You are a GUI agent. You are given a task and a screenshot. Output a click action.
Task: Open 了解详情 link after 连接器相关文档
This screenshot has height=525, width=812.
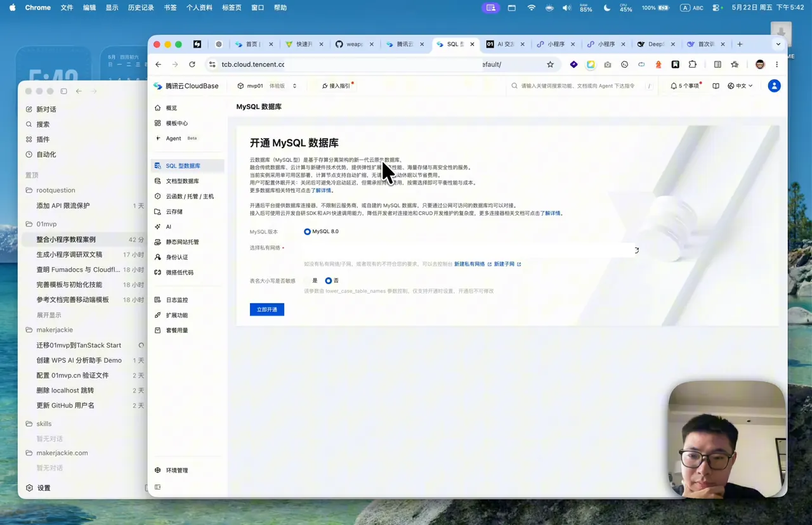click(550, 213)
